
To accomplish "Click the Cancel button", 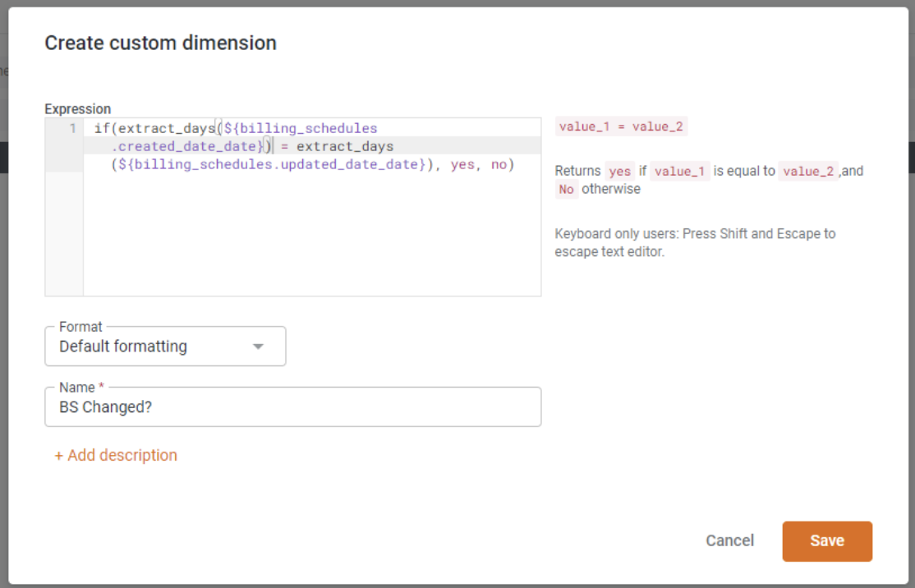I will [729, 540].
